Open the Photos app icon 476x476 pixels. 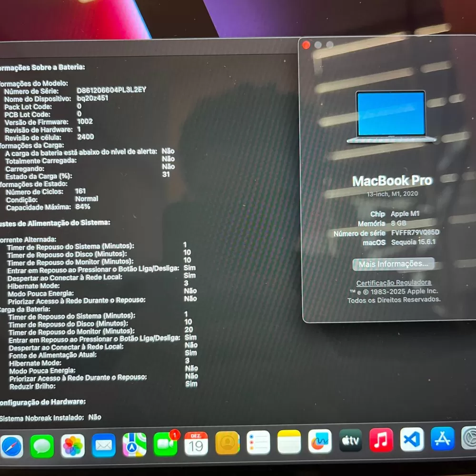point(73,446)
